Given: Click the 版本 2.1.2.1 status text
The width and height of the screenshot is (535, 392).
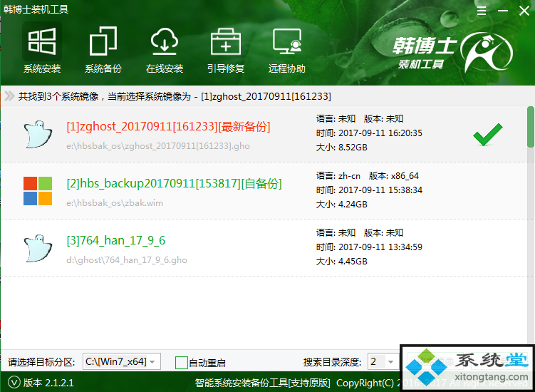Looking at the screenshot, I should [x=48, y=383].
